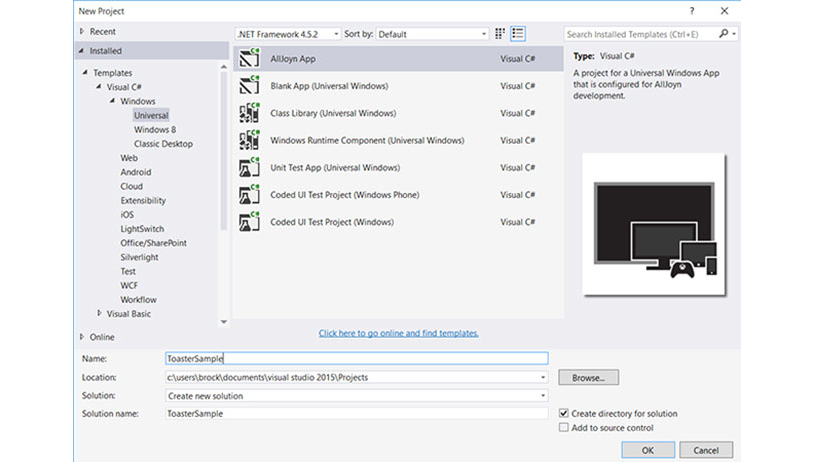Collapse the Templates tree node
814x462 pixels.
(85, 73)
